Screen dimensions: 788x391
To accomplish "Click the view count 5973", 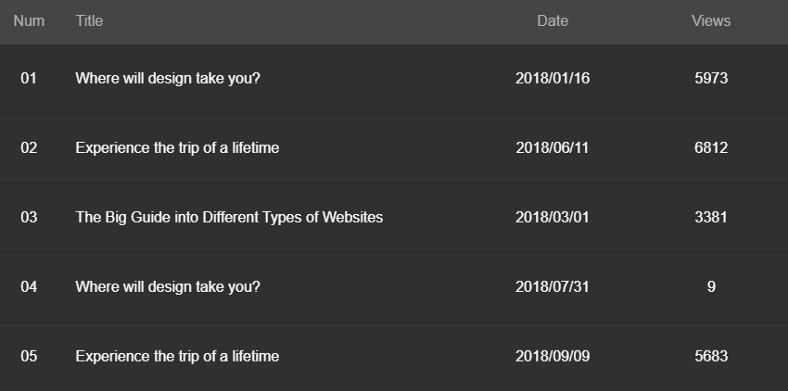I will coord(711,78).
